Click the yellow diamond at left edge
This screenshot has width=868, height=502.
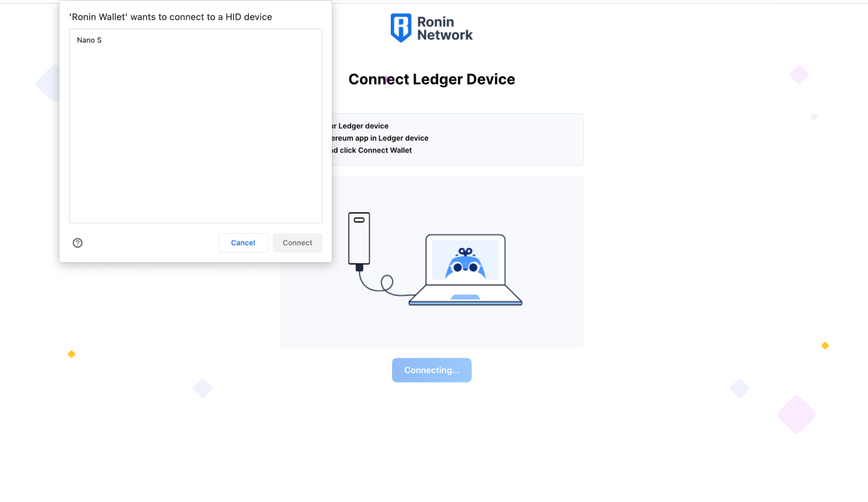pyautogui.click(x=72, y=354)
